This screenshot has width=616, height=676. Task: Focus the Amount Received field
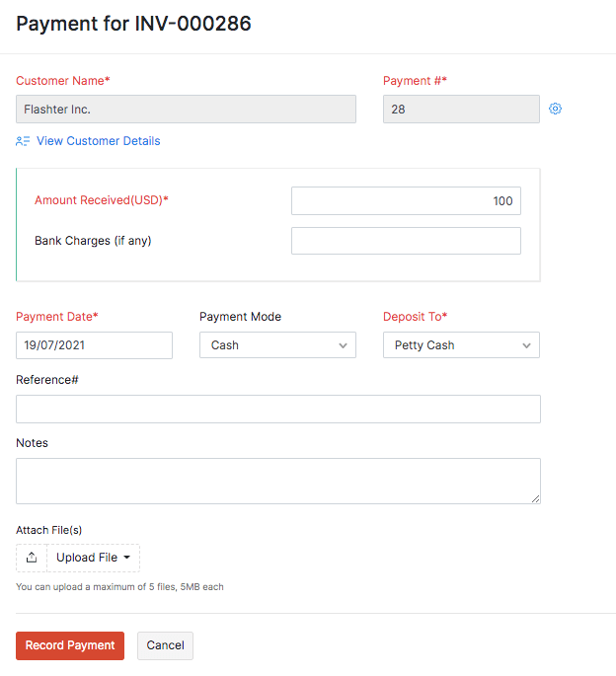[x=406, y=201]
